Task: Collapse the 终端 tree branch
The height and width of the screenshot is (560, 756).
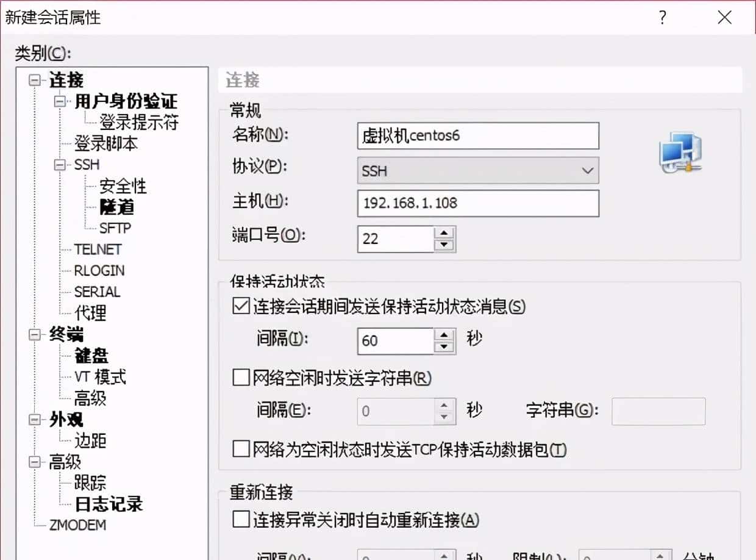Action: click(x=34, y=334)
